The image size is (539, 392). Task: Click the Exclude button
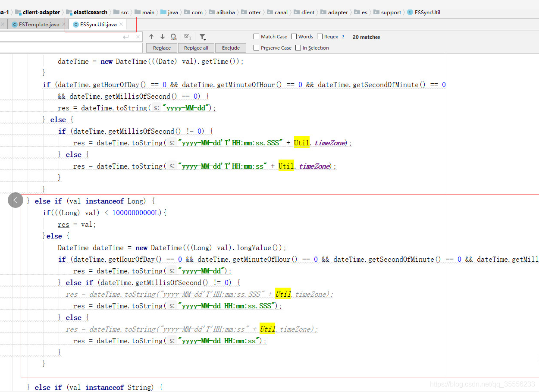point(231,48)
